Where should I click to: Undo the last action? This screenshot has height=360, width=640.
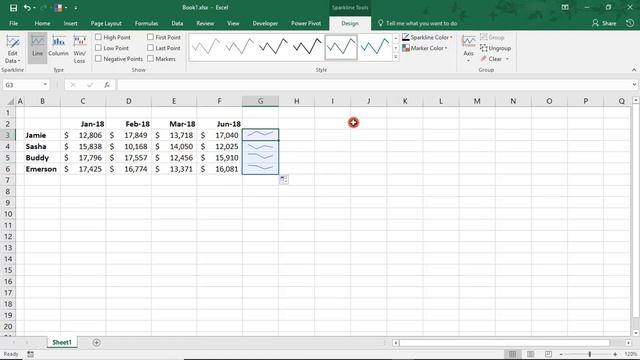pos(27,8)
